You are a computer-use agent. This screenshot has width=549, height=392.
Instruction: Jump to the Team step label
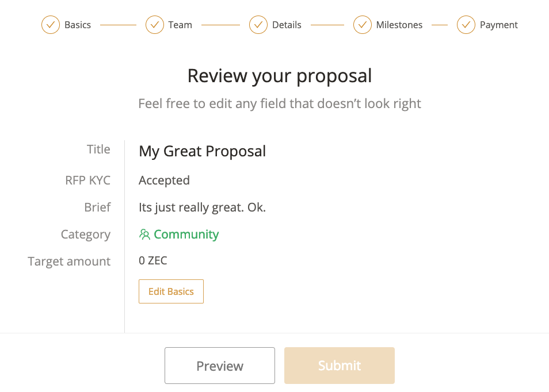coord(180,25)
